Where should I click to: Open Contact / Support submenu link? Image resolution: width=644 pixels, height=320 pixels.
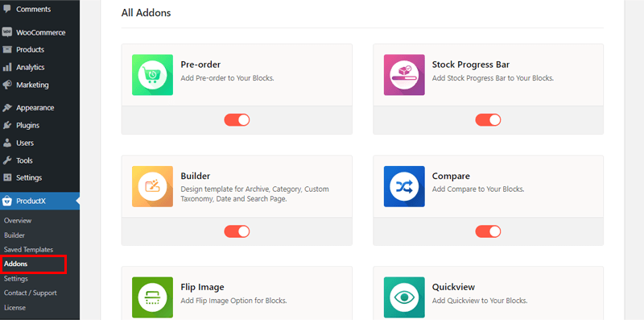pyautogui.click(x=31, y=293)
